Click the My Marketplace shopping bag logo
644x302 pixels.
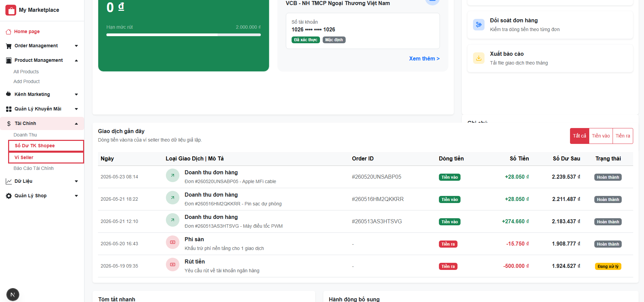pos(11,10)
